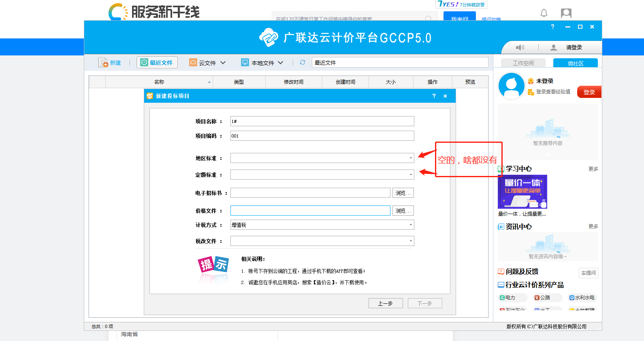Click the GCCP5.0 cloud logo icon
This screenshot has height=341, width=644.
tap(269, 38)
